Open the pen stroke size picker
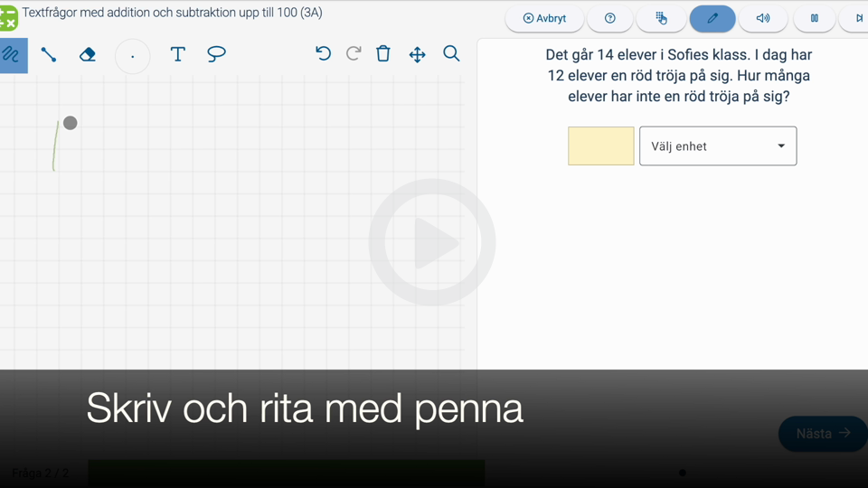Viewport: 868px width, 488px height. point(133,56)
